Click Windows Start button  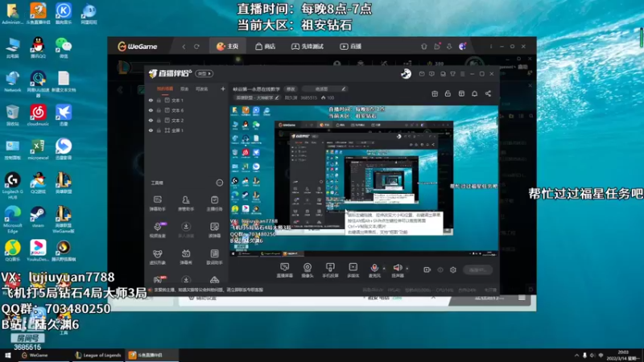click(x=7, y=355)
